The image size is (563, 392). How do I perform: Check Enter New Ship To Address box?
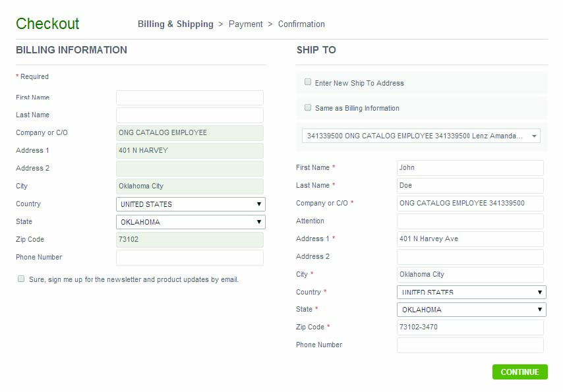308,82
